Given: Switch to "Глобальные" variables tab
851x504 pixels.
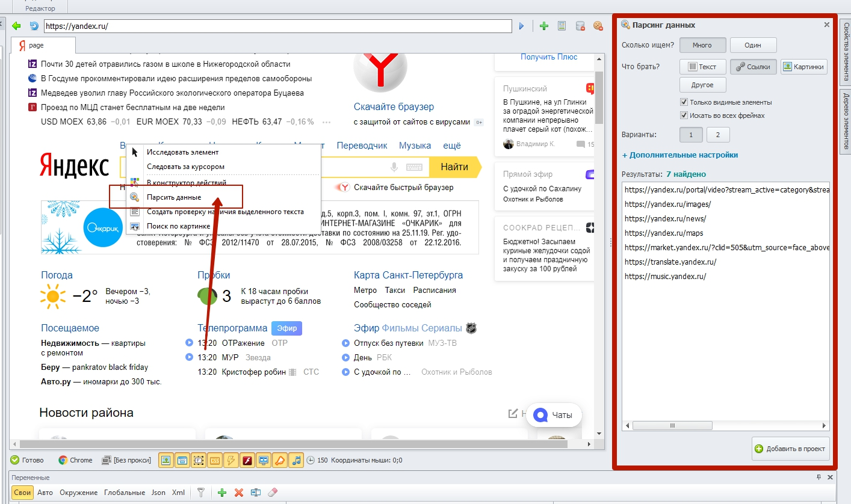Looking at the screenshot, I should click(x=125, y=493).
